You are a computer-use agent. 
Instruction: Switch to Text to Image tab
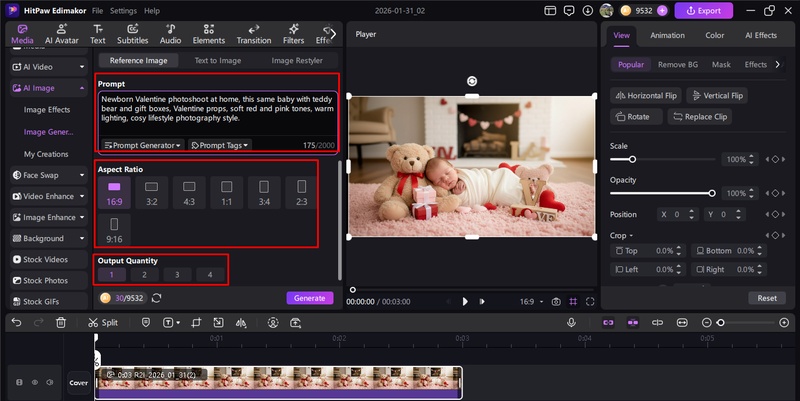(x=218, y=60)
